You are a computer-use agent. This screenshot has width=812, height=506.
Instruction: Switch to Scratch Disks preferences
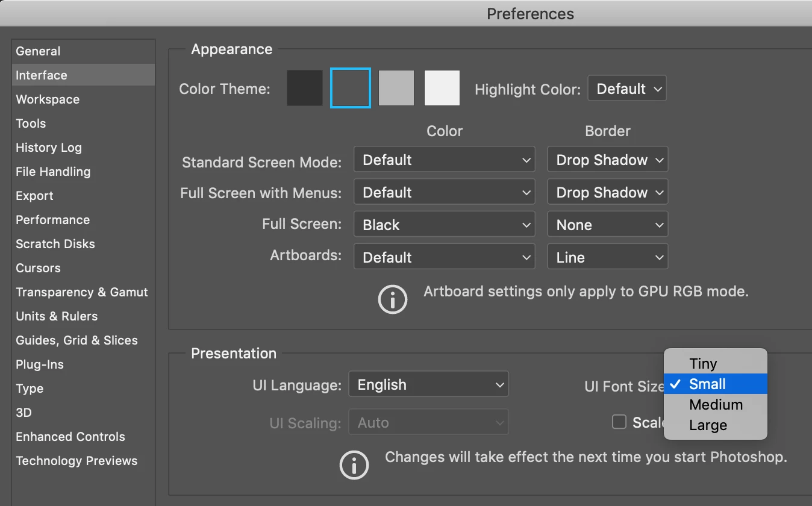point(55,244)
